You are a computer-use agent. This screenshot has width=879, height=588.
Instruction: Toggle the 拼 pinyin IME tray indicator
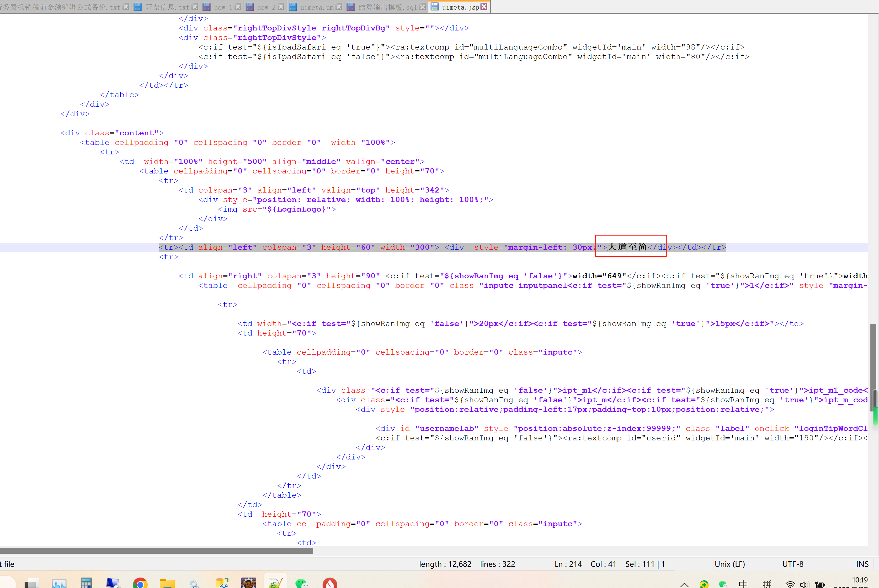tap(767, 584)
